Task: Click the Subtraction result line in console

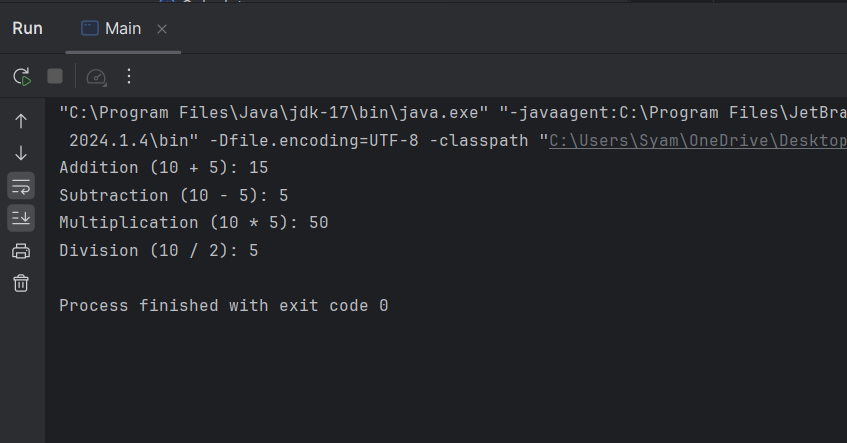Action: pos(174,195)
